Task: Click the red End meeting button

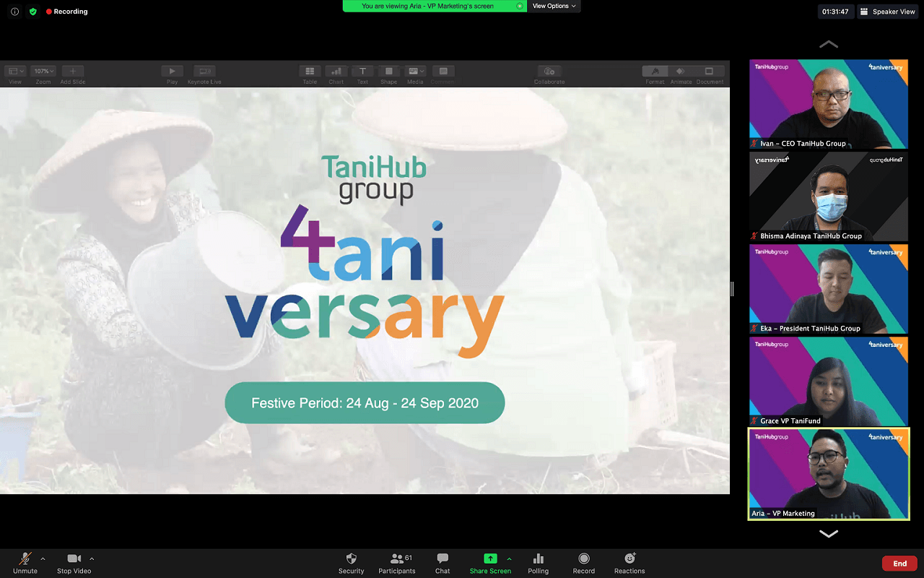Action: click(899, 564)
